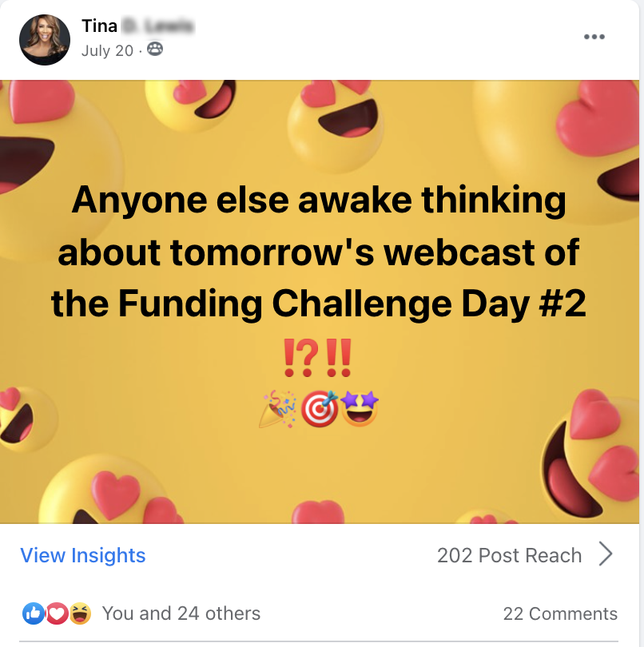Click the "Anyone else awake thinking" headline text
The image size is (644, 647).
click(319, 200)
